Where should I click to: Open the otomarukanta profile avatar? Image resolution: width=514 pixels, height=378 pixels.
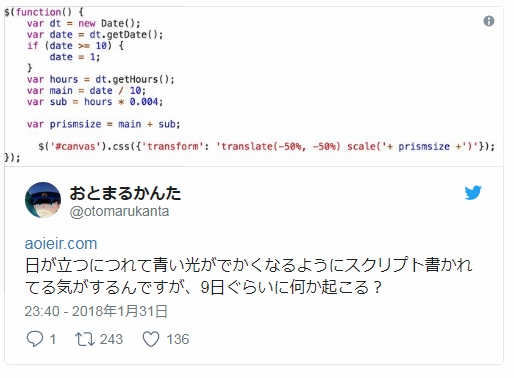click(43, 200)
